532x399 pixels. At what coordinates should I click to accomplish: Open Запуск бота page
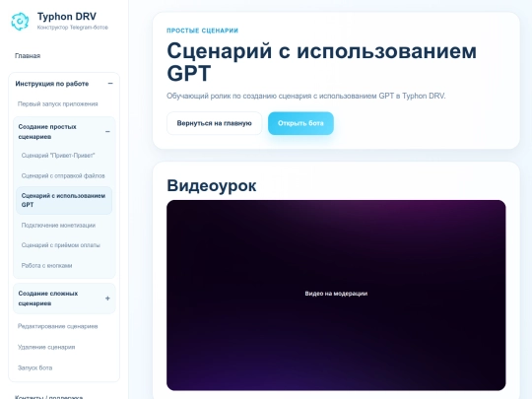click(34, 367)
